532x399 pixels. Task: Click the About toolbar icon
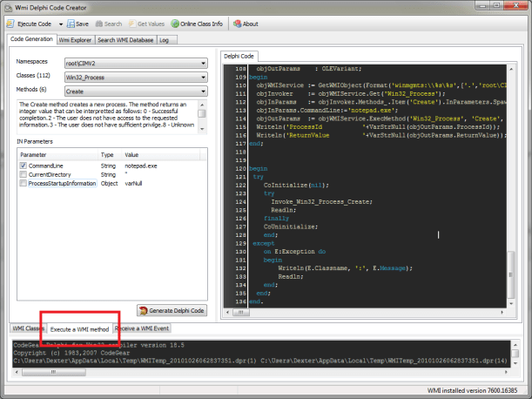pos(236,24)
